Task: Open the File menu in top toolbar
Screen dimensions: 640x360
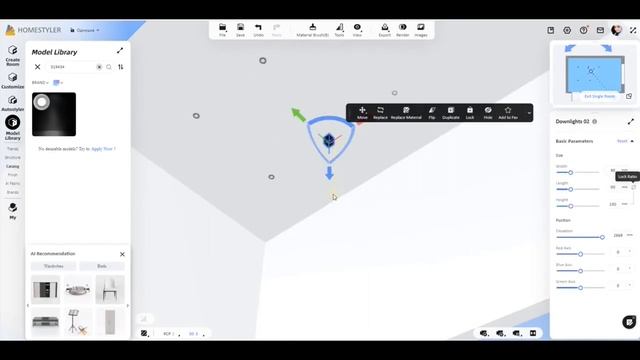Action: [x=222, y=30]
